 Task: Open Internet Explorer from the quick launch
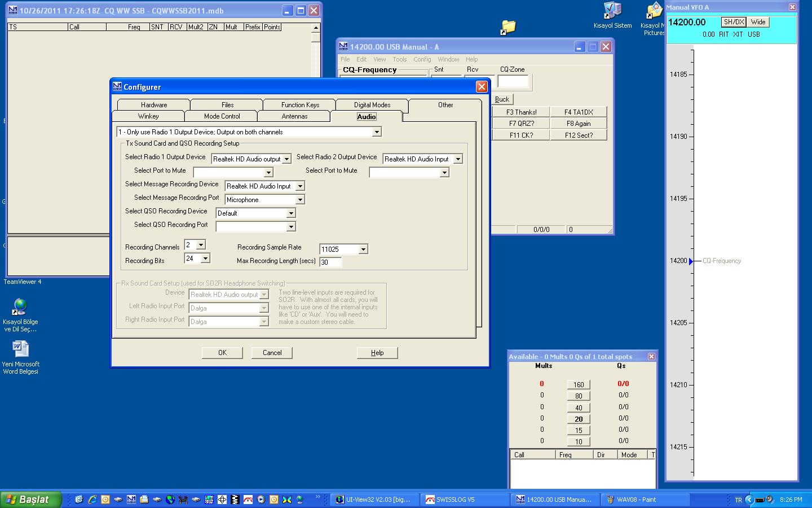[92, 500]
